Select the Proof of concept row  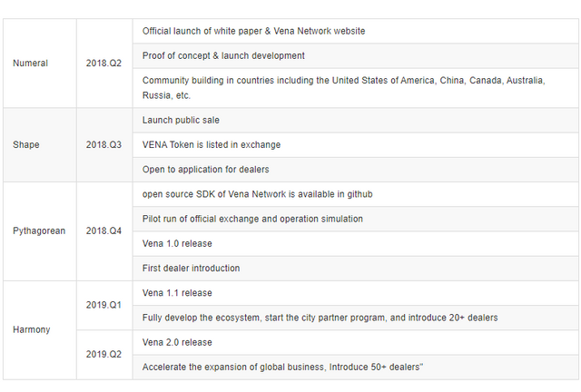223,55
